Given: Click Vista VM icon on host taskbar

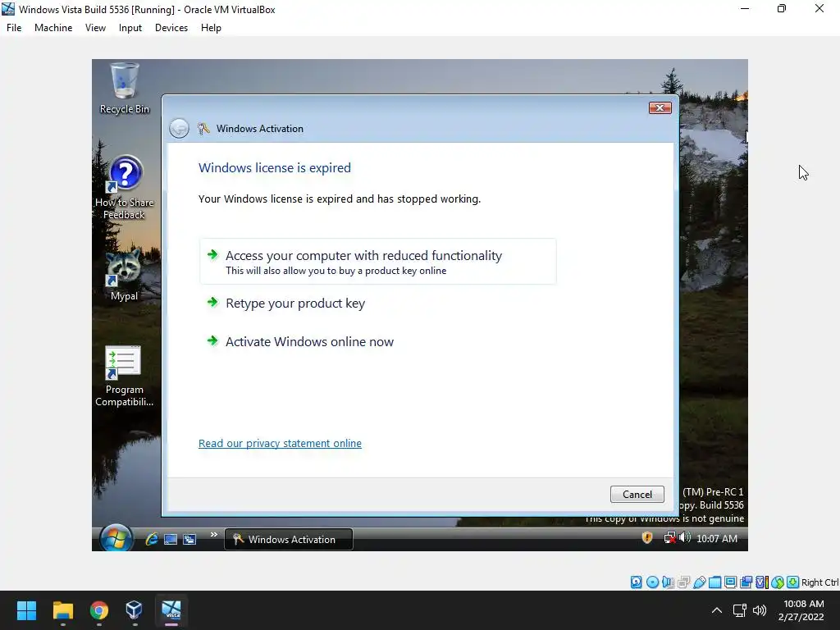Looking at the screenshot, I should [171, 610].
